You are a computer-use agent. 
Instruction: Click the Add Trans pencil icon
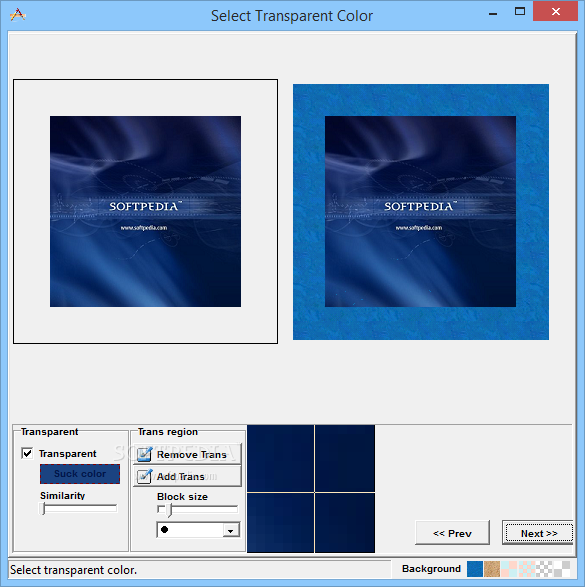144,476
